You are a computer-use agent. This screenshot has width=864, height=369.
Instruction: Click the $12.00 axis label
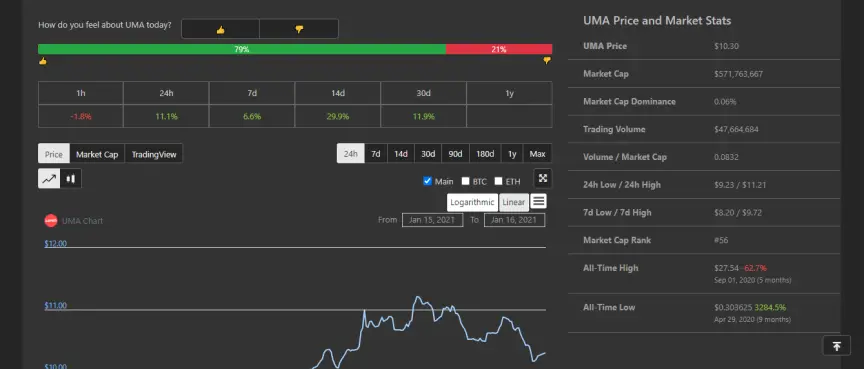point(56,243)
